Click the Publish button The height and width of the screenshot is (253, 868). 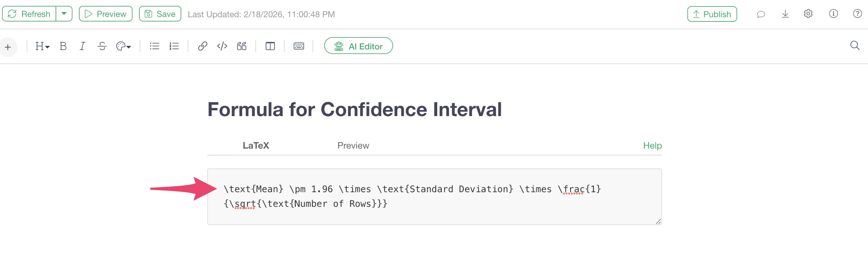pos(712,14)
